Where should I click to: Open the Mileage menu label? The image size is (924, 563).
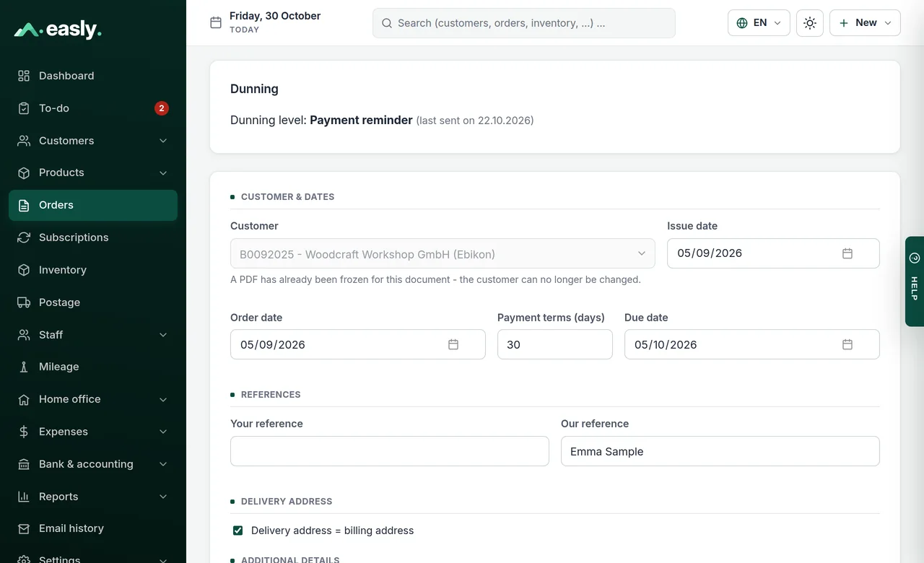[59, 367]
